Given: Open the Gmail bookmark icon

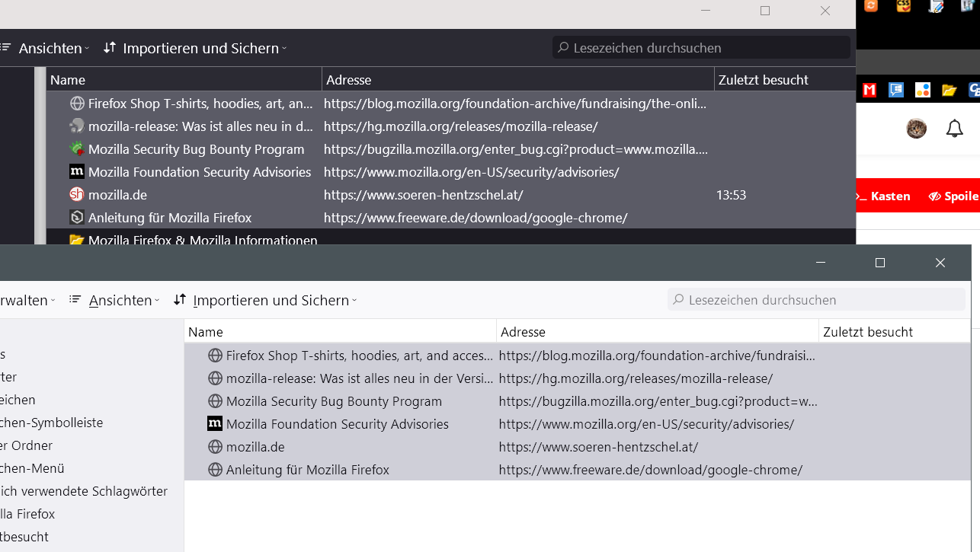Looking at the screenshot, I should click(x=870, y=91).
